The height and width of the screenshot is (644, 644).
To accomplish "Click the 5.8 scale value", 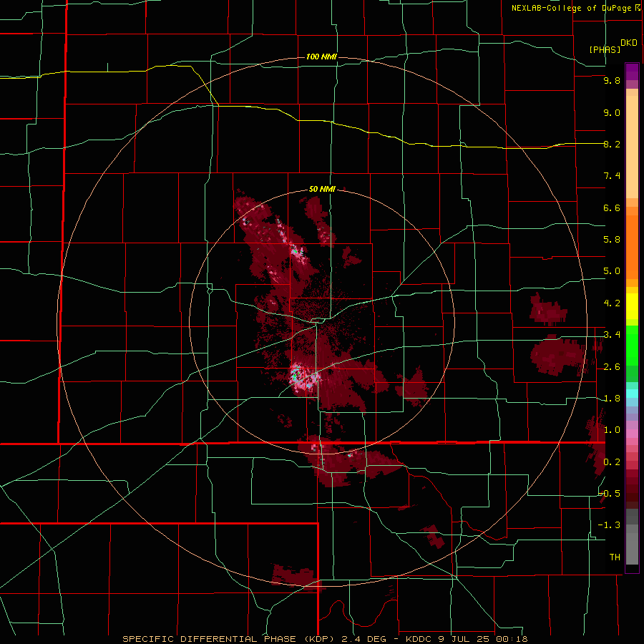I will [x=612, y=240].
